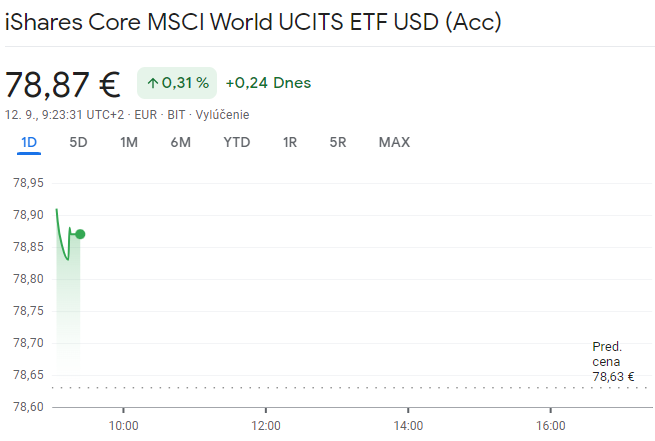The image size is (655, 441).
Task: Click the green up-arrow percentage badge
Action: click(177, 83)
